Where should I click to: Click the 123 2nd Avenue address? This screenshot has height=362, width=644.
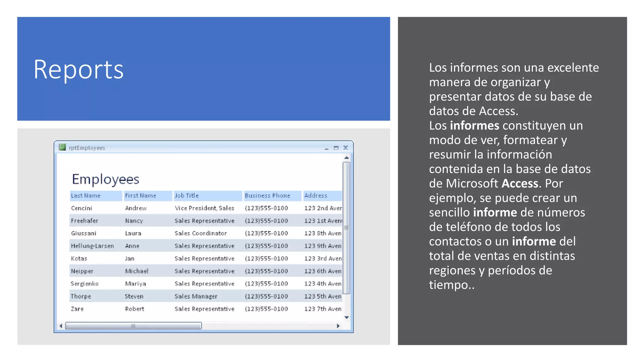(323, 208)
